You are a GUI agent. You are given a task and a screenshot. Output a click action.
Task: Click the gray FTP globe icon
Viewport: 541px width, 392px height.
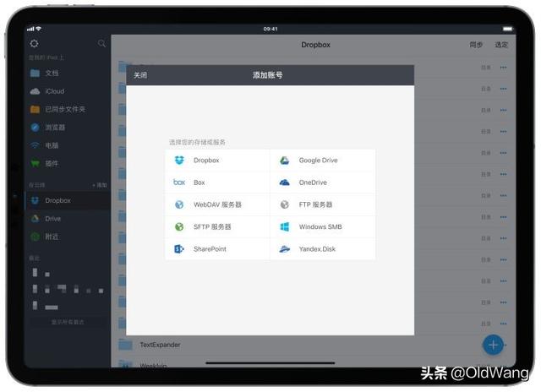(284, 204)
